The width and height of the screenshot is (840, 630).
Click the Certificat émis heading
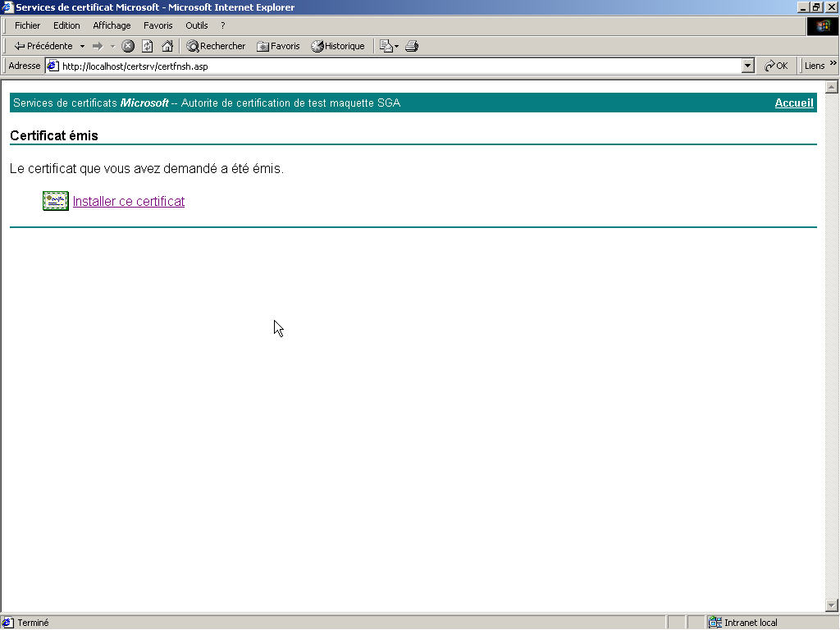coord(54,135)
